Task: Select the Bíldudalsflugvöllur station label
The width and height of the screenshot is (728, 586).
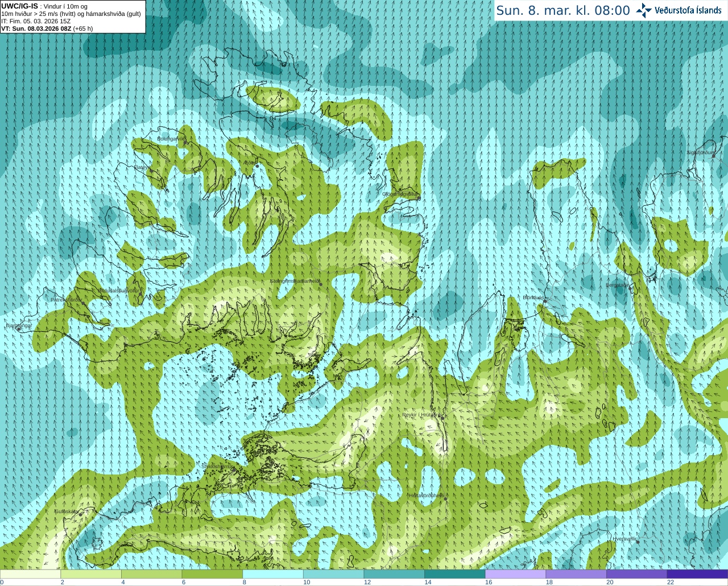Action: pyautogui.click(x=118, y=290)
